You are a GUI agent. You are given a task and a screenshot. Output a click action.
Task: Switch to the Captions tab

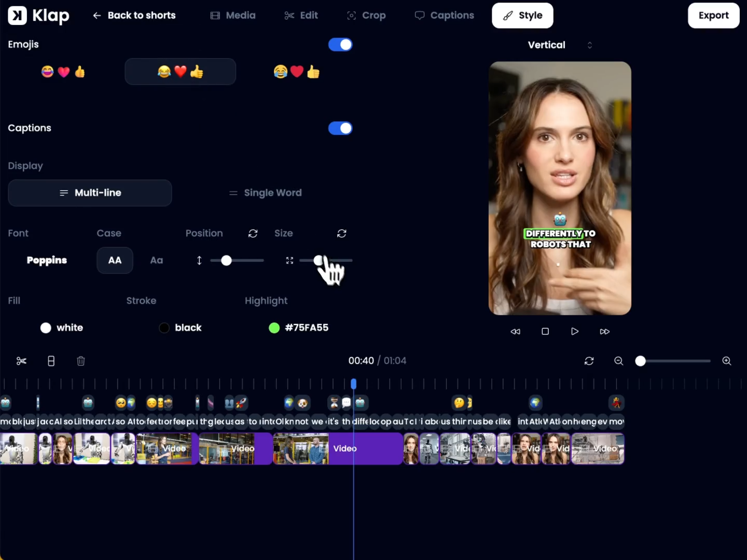445,16
